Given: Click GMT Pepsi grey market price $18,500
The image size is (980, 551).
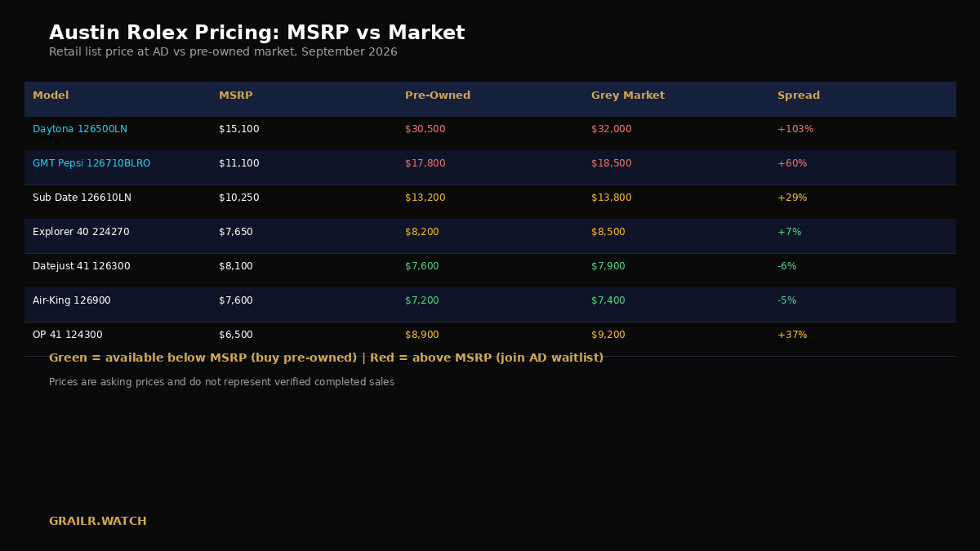Looking at the screenshot, I should [612, 163].
